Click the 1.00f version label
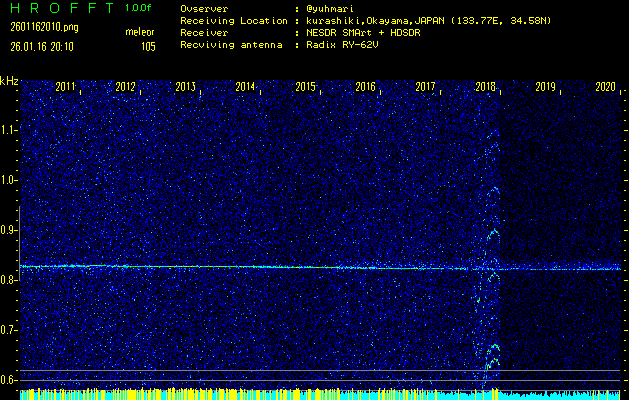Viewport: 629px width, 400px height. (139, 8)
